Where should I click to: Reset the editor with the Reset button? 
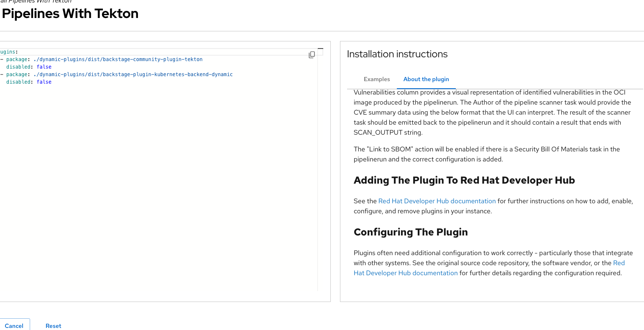click(53, 326)
